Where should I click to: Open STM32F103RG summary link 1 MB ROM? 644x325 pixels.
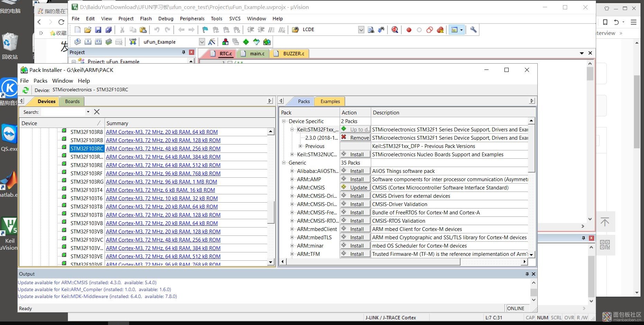(x=161, y=182)
